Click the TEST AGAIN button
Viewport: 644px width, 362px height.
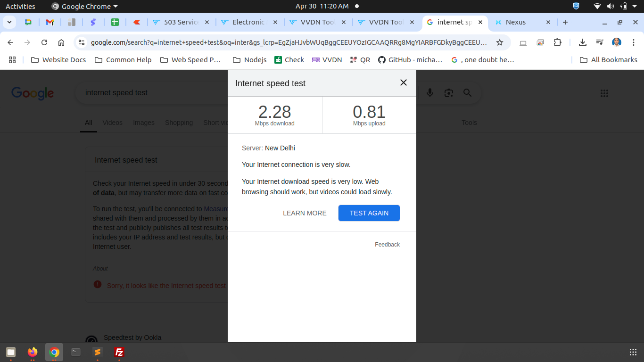(369, 213)
